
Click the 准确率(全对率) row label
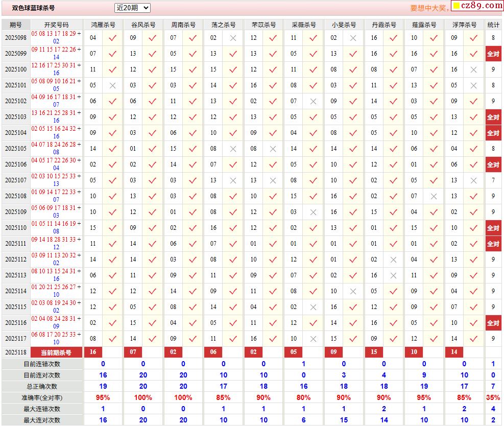42,397
